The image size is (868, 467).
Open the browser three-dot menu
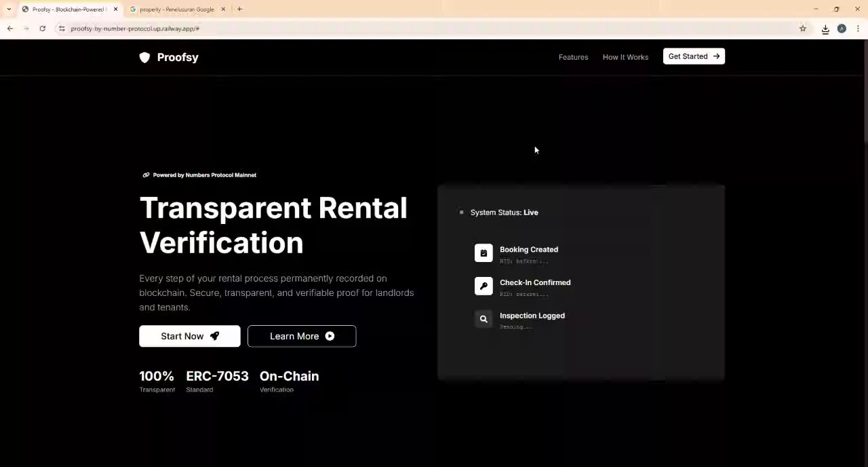point(858,29)
